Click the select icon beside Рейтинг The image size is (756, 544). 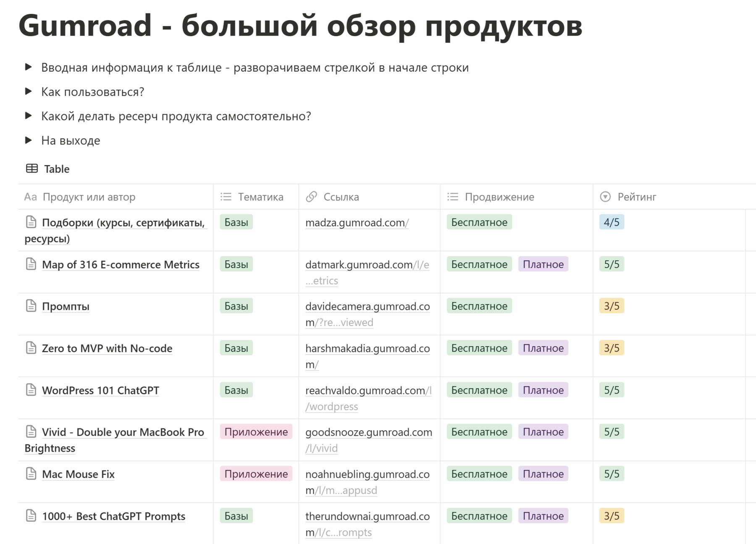pos(605,197)
